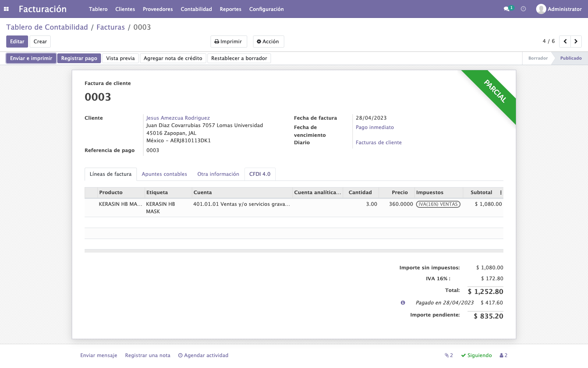The height and width of the screenshot is (368, 588).
Task: Go to next record arrow
Action: (576, 41)
